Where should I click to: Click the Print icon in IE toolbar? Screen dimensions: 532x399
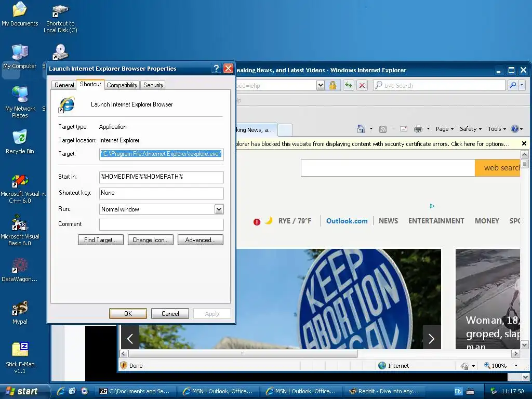[418, 129]
